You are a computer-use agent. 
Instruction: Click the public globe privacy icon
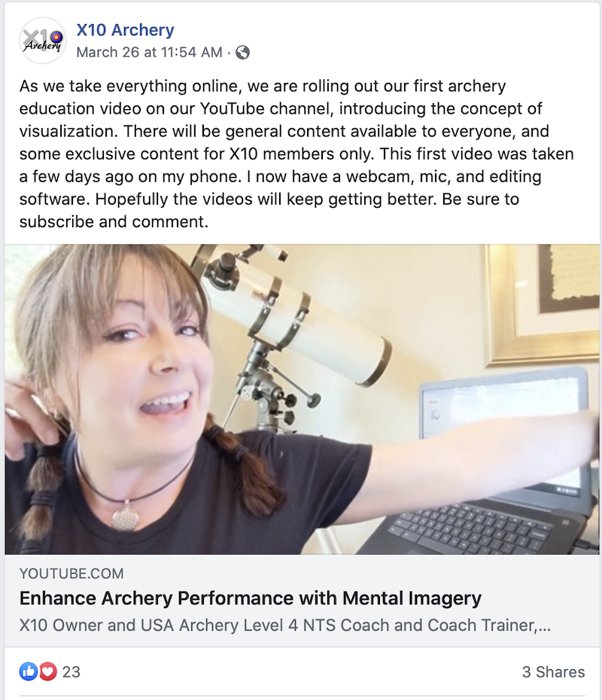tap(243, 53)
